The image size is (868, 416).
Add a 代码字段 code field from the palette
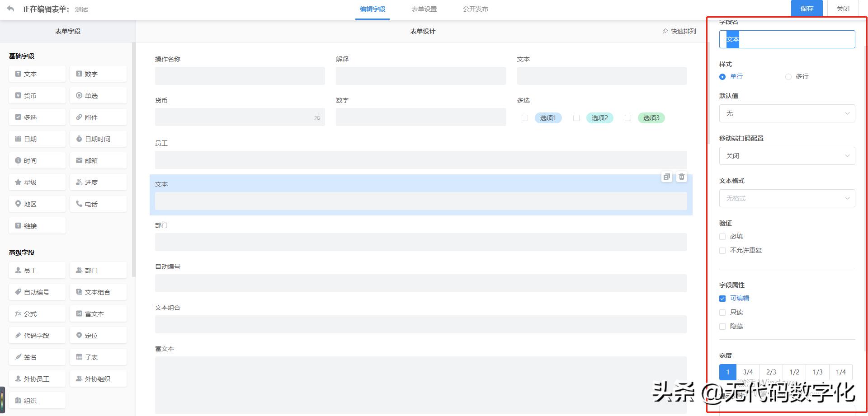pos(37,335)
